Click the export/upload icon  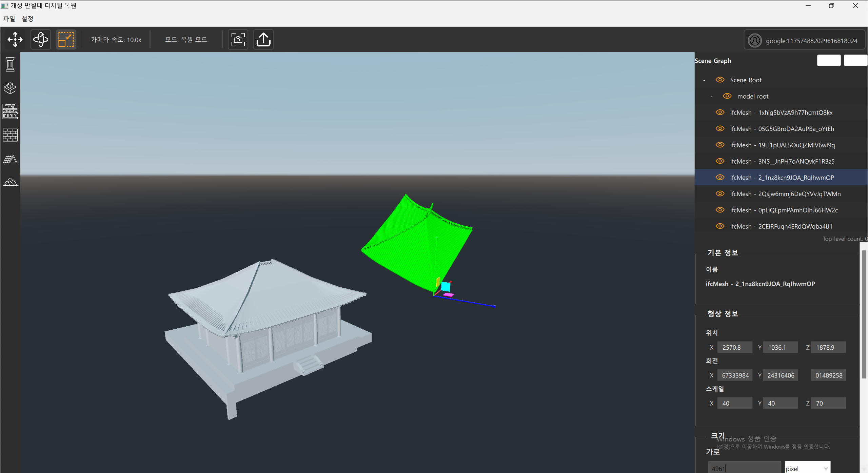coord(263,40)
